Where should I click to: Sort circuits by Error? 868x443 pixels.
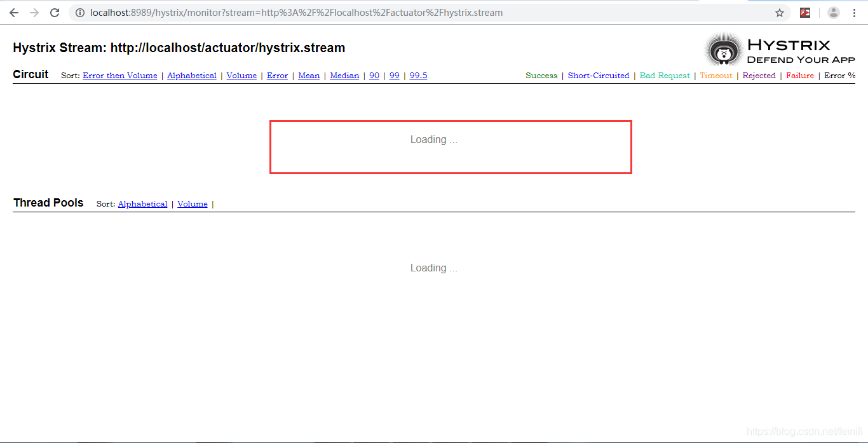pos(277,76)
